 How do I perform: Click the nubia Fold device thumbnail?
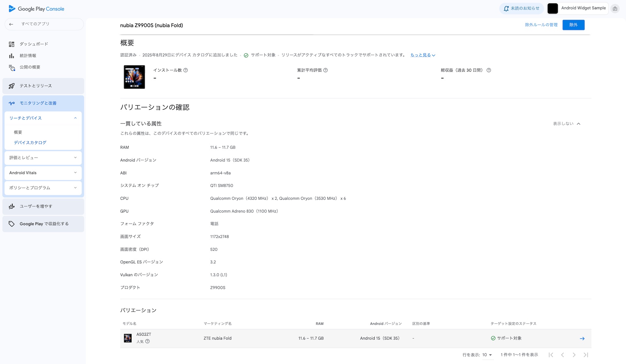click(x=134, y=77)
